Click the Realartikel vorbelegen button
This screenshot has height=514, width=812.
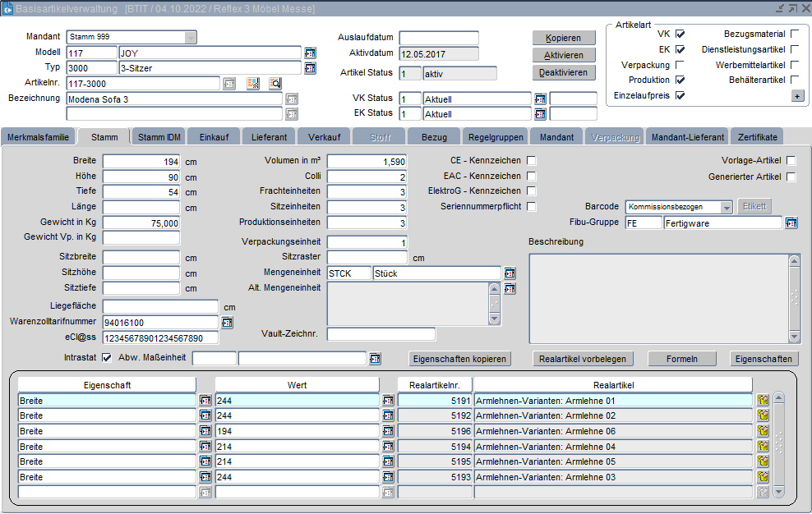(x=583, y=359)
